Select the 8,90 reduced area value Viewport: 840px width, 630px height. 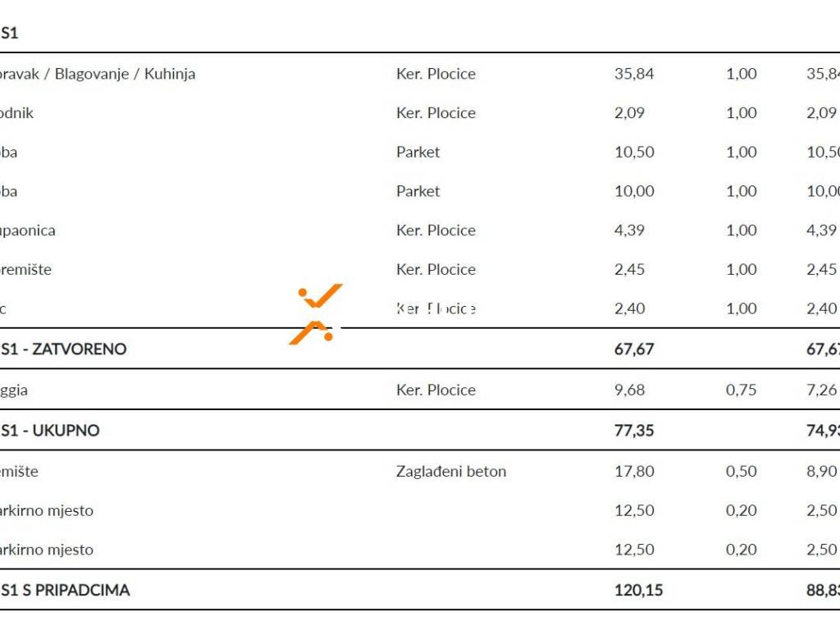pyautogui.click(x=821, y=472)
